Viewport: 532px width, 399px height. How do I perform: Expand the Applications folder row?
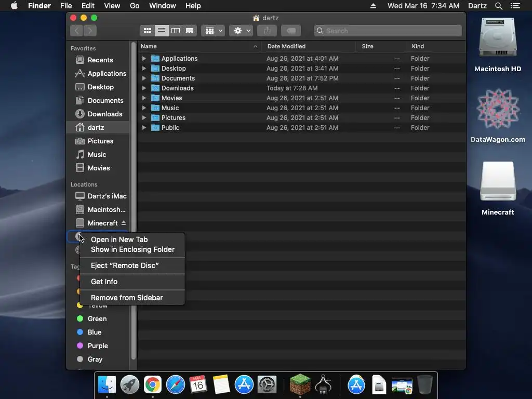144,58
